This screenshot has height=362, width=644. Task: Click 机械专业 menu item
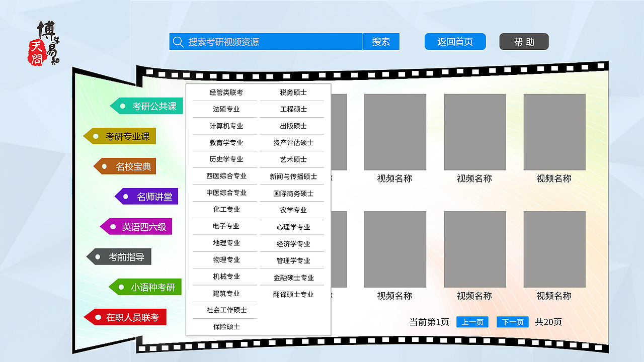pos(226,277)
